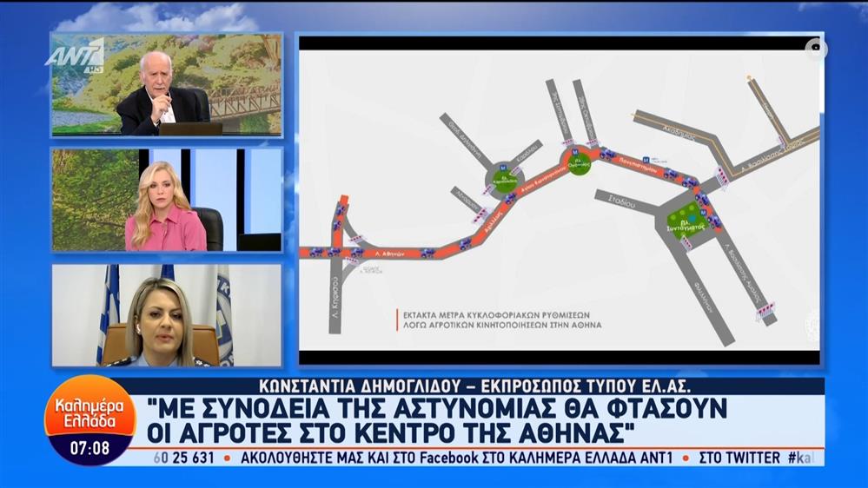Select the male presenter video feed
The height and width of the screenshot is (488, 868).
click(x=166, y=85)
